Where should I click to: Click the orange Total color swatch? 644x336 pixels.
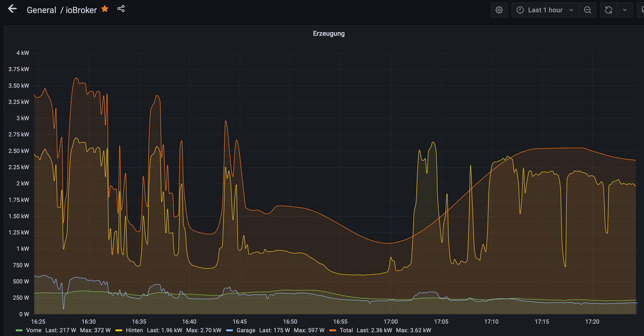(x=333, y=330)
